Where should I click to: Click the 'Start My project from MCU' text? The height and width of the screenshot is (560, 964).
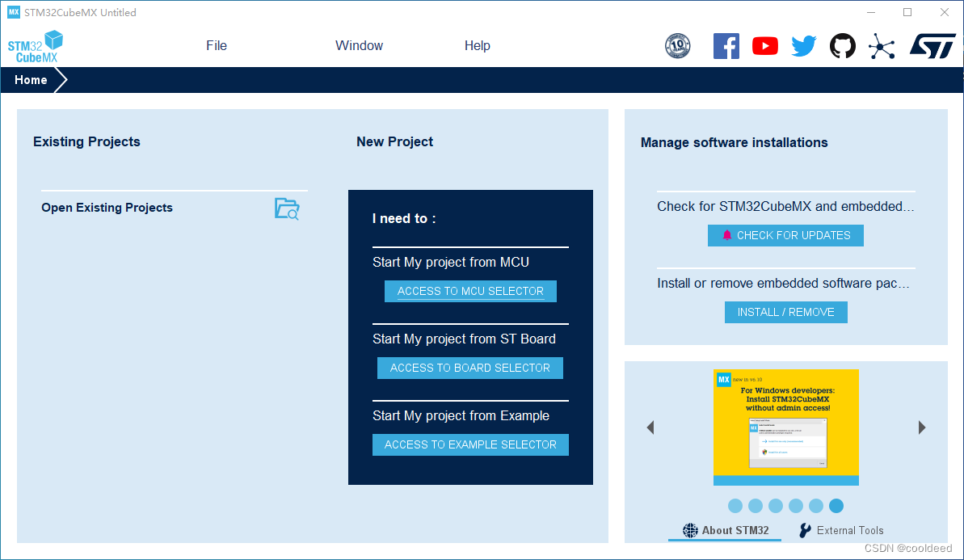click(x=451, y=263)
